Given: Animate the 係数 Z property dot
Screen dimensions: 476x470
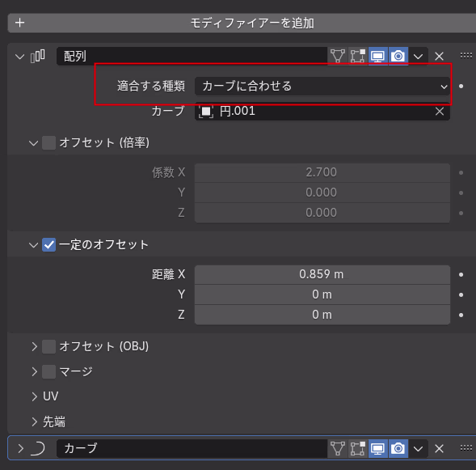Looking at the screenshot, I should point(461,213).
